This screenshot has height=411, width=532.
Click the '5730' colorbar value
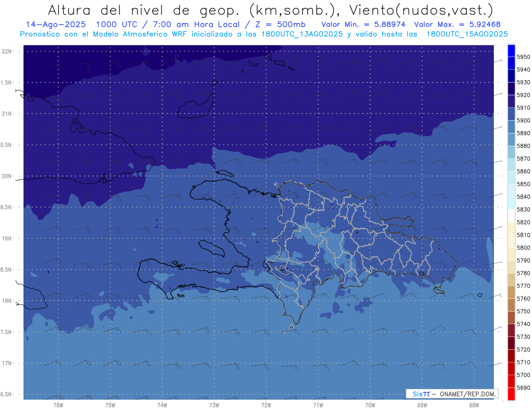tap(523, 337)
